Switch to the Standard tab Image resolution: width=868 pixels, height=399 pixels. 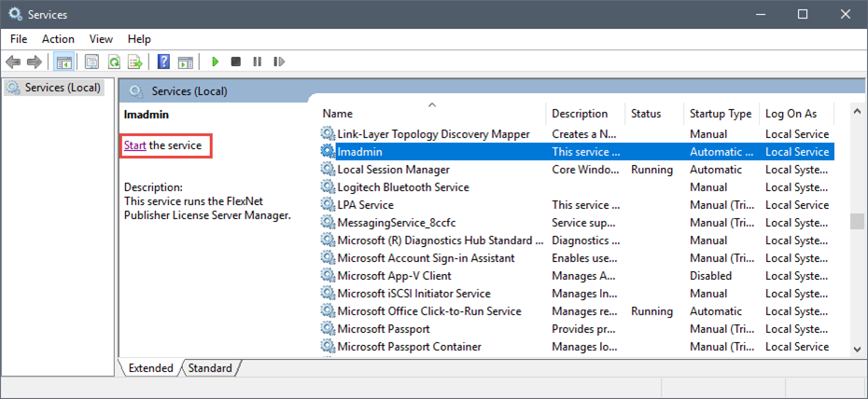[x=210, y=367]
